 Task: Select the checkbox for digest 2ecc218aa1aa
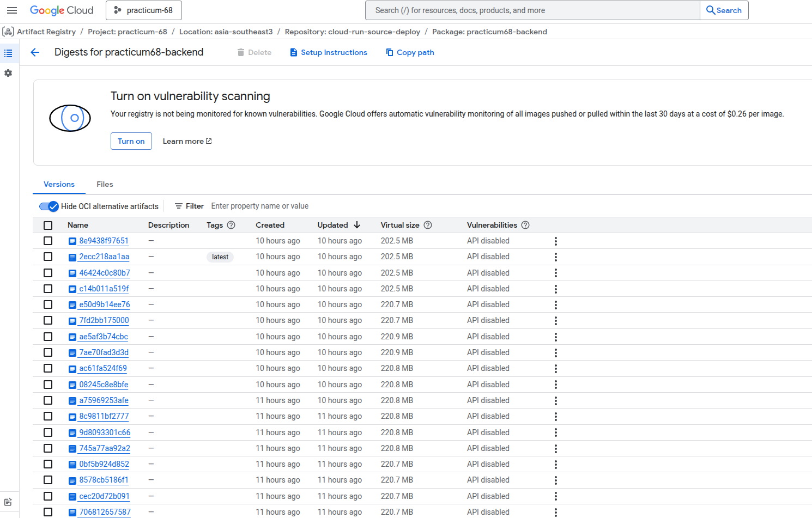[48, 257]
